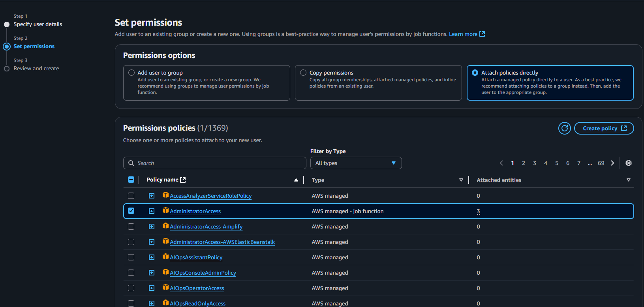This screenshot has width=644, height=307.
Task: Check the AIOpsOperatorAccess checkbox
Action: click(131, 288)
